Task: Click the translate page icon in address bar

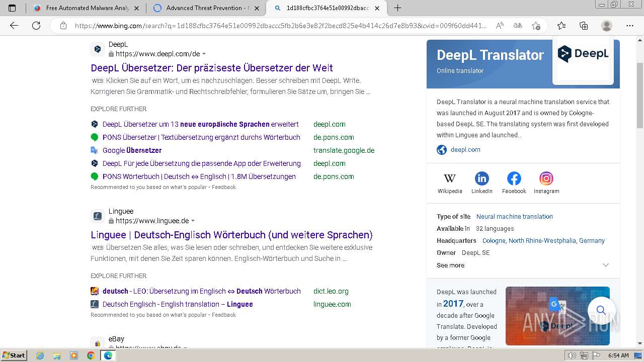Action: (x=517, y=26)
